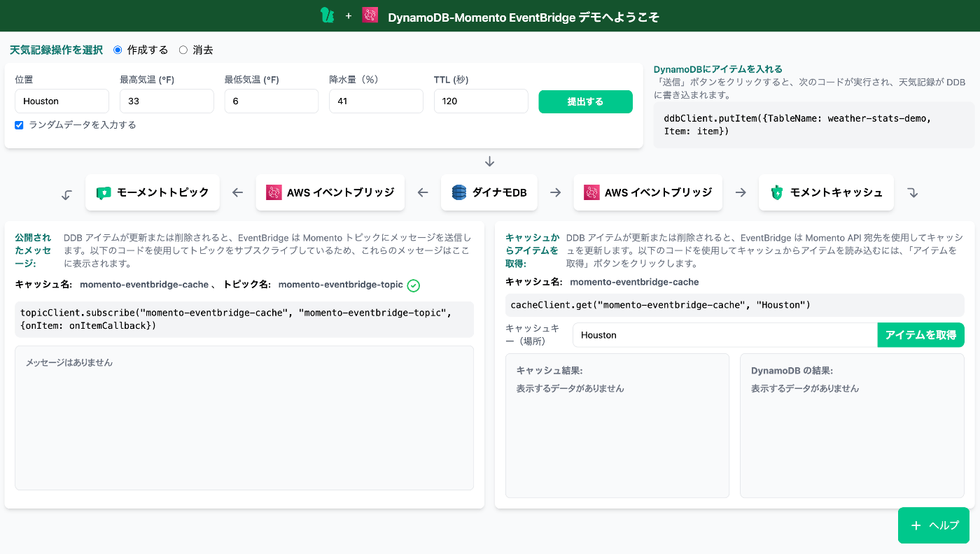Open the ヘルプ help button

pyautogui.click(x=934, y=525)
